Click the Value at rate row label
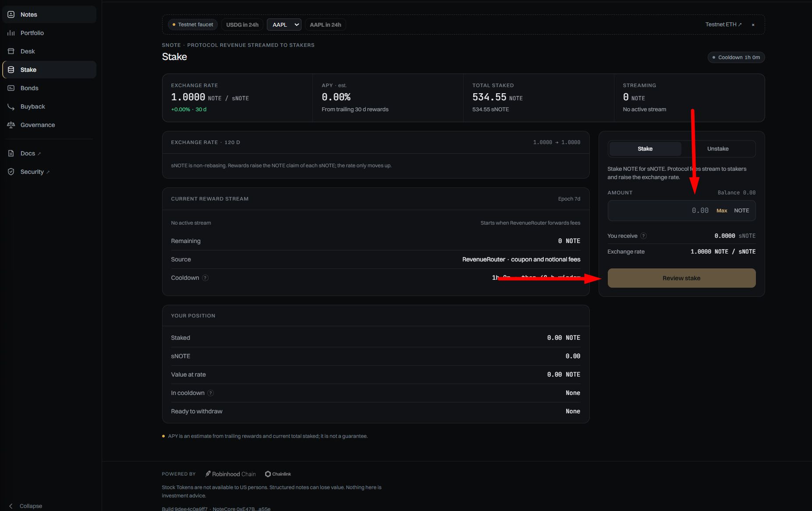Screen dimensions: 812x511 pos(188,374)
